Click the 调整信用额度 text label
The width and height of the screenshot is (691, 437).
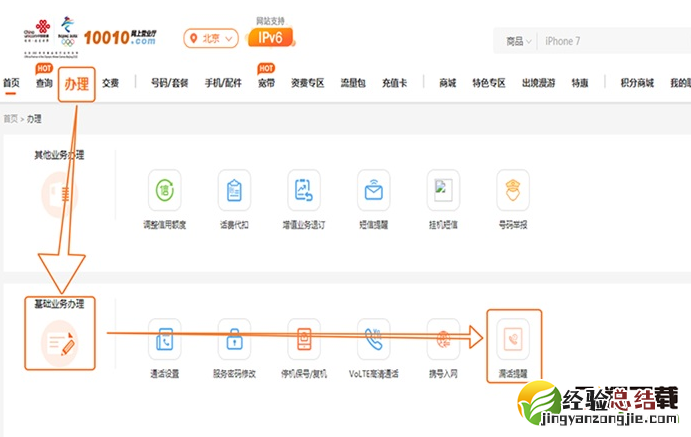click(x=164, y=225)
